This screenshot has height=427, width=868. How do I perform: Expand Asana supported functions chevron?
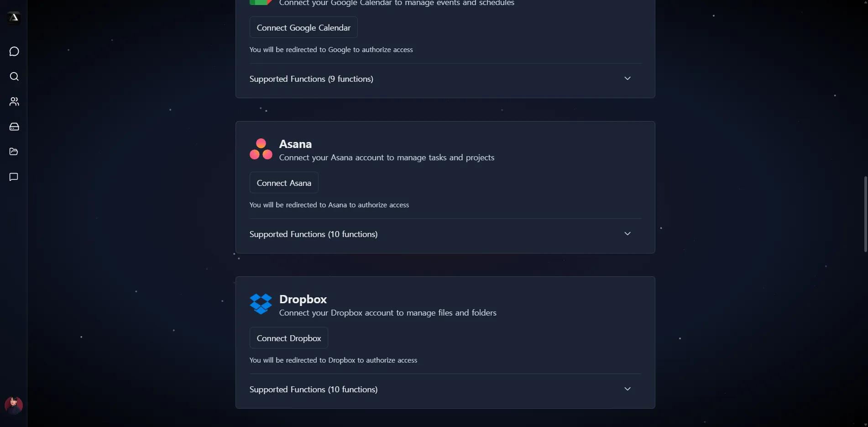pyautogui.click(x=627, y=234)
